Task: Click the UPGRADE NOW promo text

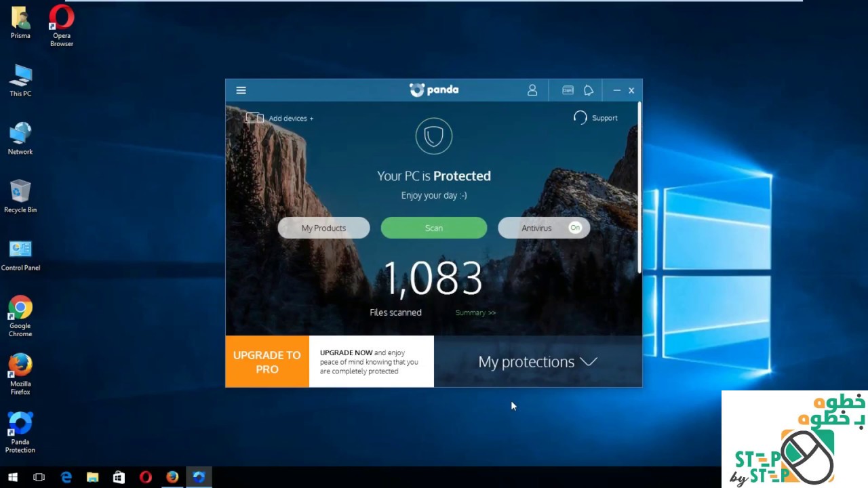Action: (x=371, y=362)
